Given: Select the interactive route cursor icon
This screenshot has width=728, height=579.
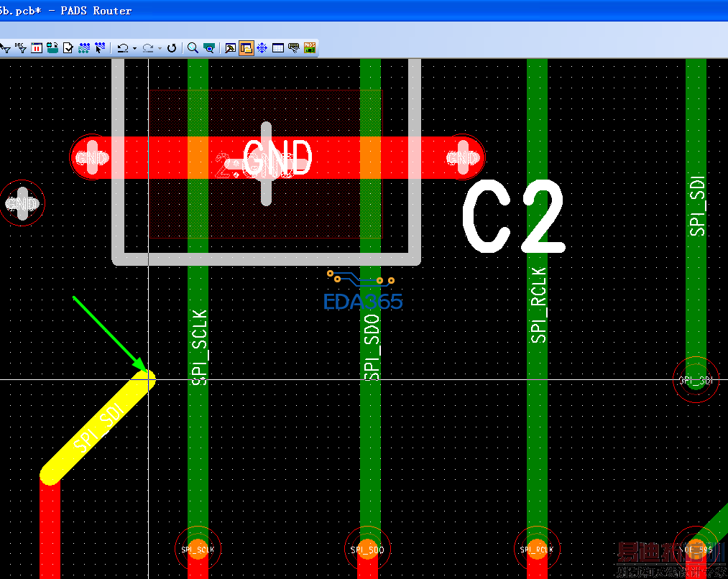Looking at the screenshot, I should (x=100, y=48).
